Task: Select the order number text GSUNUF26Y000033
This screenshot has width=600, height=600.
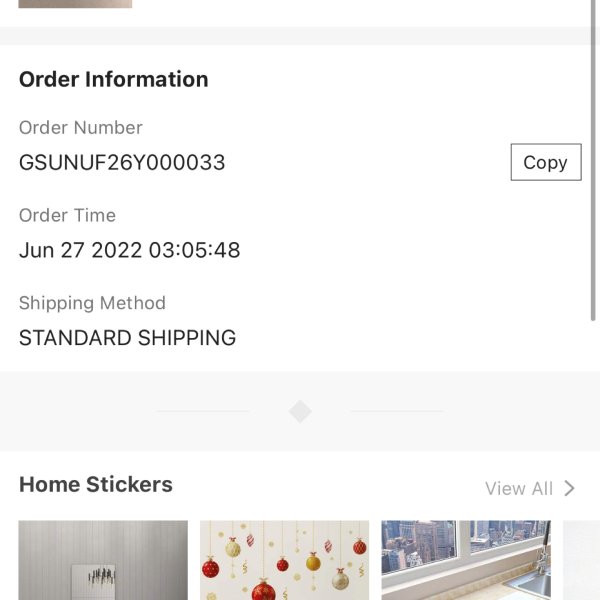Action: pos(122,162)
